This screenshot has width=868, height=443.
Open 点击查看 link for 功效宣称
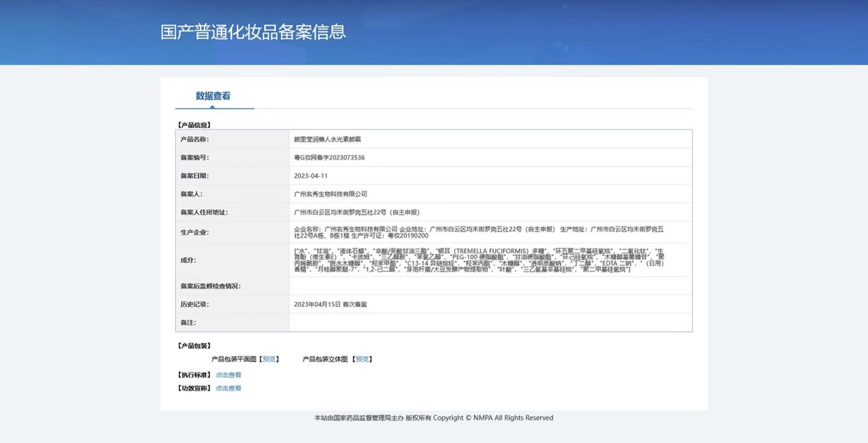pos(228,388)
